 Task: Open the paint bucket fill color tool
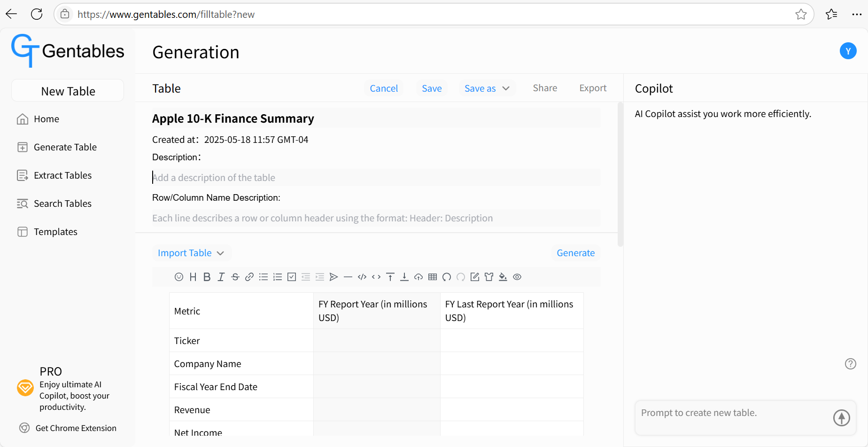point(503,277)
